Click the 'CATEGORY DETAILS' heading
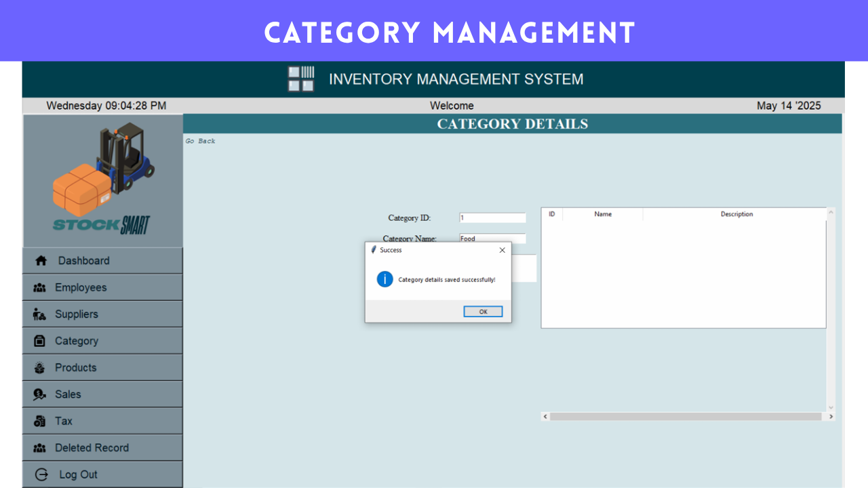 [x=513, y=124]
